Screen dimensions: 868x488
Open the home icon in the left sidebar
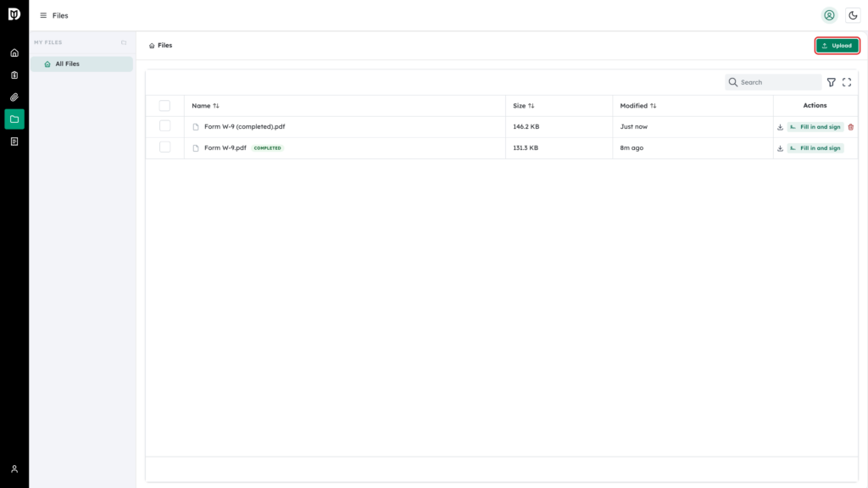pos(14,53)
